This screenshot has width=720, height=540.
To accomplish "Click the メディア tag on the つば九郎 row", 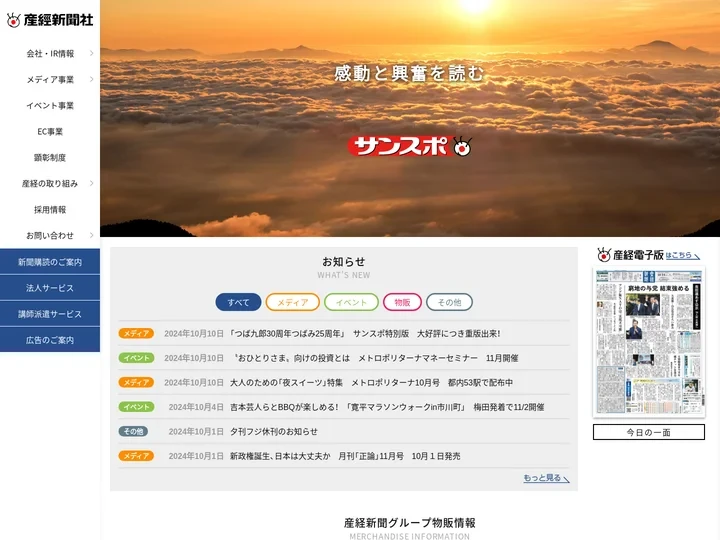I will (136, 333).
